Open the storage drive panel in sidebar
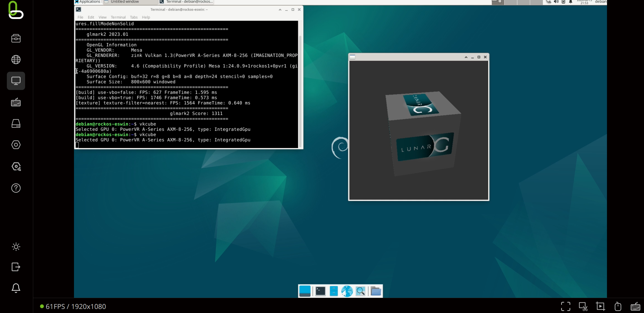644x313 pixels. (x=16, y=123)
